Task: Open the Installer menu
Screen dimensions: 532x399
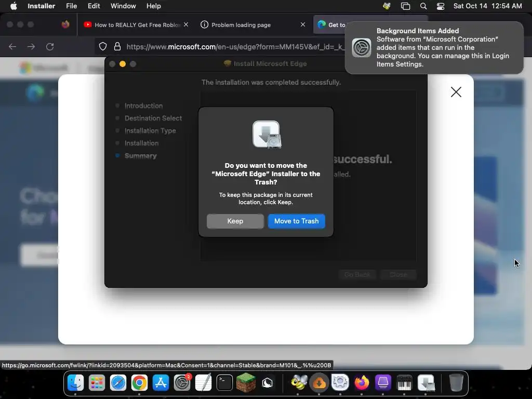Action: (x=41, y=6)
